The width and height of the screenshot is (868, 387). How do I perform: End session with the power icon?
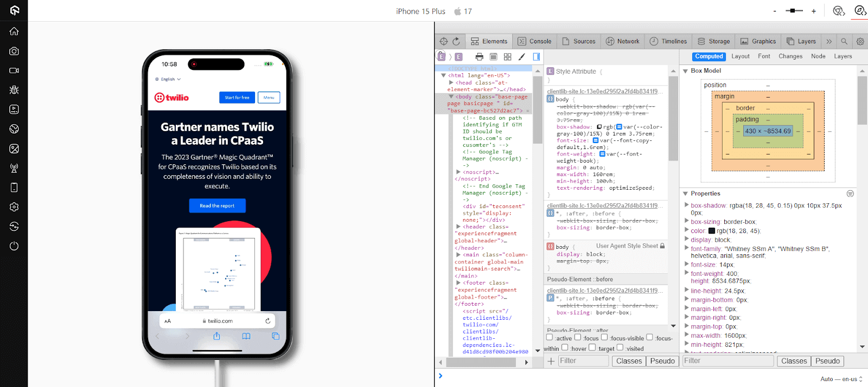tap(14, 246)
